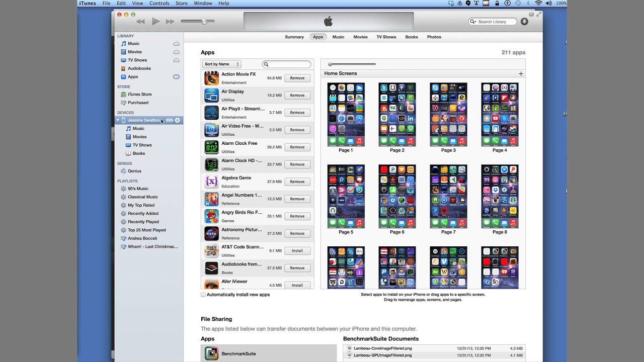
Task: Click the Bluetooth icon in menu bar
Action: coord(528,3)
